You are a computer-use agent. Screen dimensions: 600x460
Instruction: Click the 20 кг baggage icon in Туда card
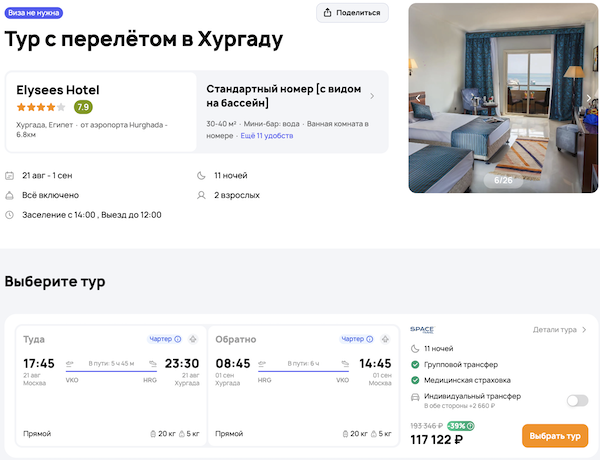152,434
